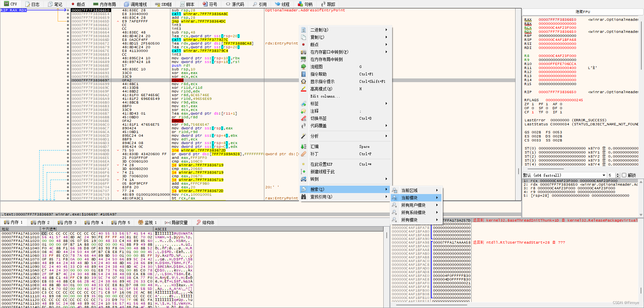
Task: Open the 引用 references tab
Action: coord(260,4)
